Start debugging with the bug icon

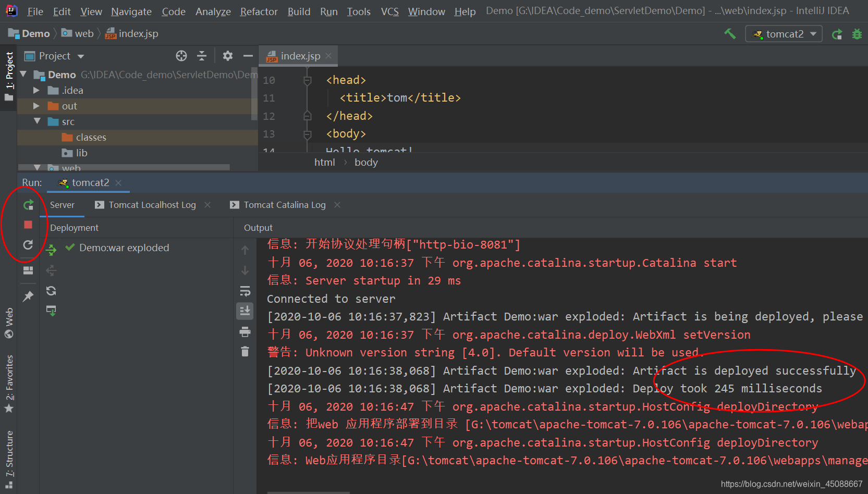tap(857, 34)
